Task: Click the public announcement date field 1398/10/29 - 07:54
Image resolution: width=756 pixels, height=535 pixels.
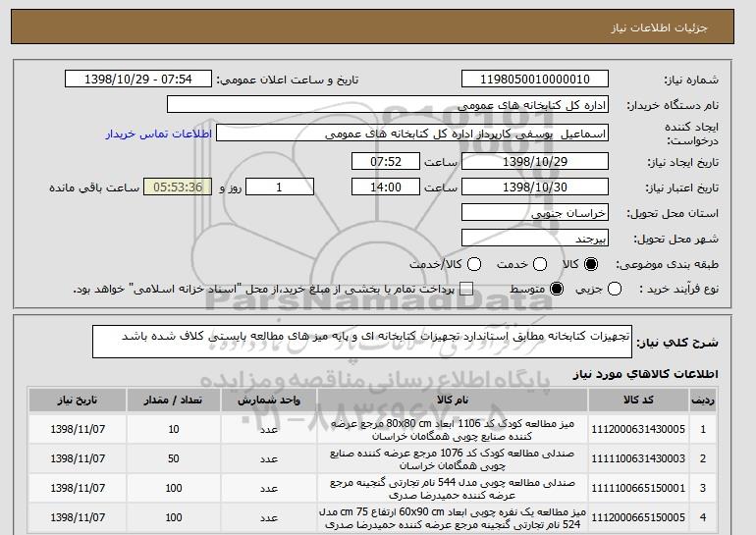Action: click(138, 80)
